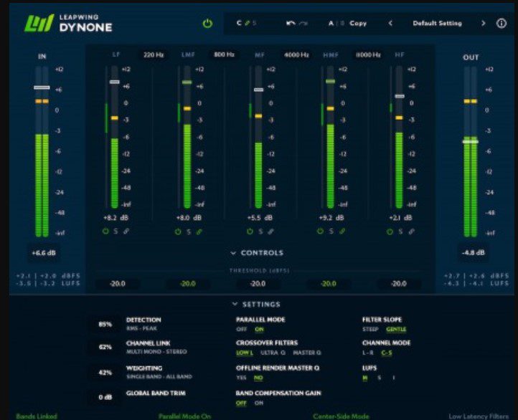Select LOW L crossover filter
Image resolution: width=518 pixels, height=420 pixels.
(x=245, y=353)
